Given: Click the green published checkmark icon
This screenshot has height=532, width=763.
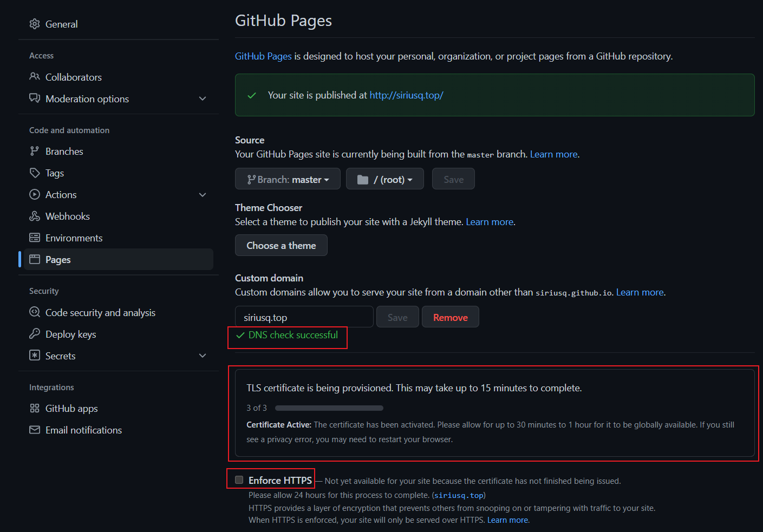Looking at the screenshot, I should click(252, 95).
